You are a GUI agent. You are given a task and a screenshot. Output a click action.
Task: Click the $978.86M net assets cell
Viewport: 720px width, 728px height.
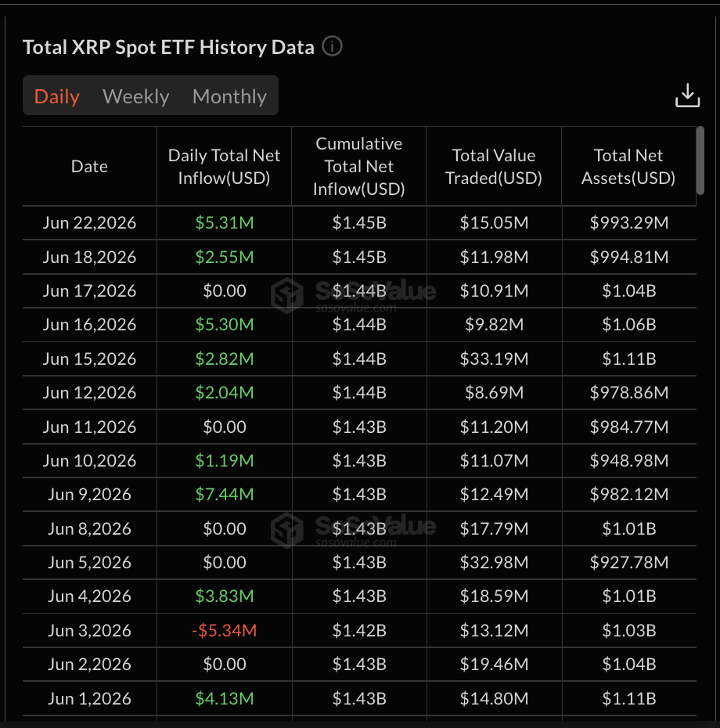point(629,392)
